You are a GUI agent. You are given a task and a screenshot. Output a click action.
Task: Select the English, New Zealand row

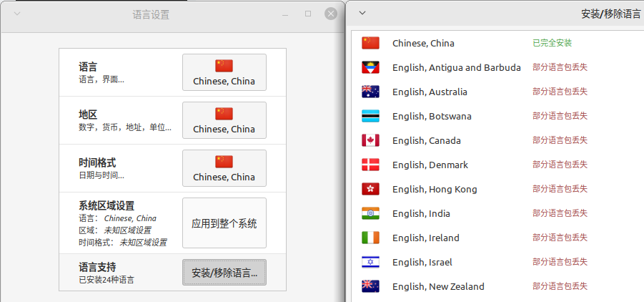click(x=437, y=286)
